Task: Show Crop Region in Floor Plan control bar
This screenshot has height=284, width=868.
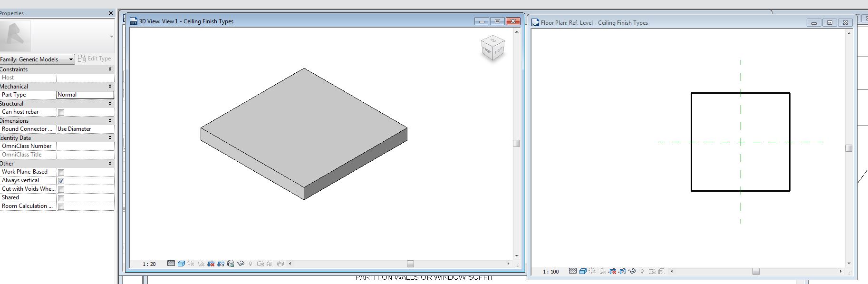Action: pyautogui.click(x=622, y=271)
